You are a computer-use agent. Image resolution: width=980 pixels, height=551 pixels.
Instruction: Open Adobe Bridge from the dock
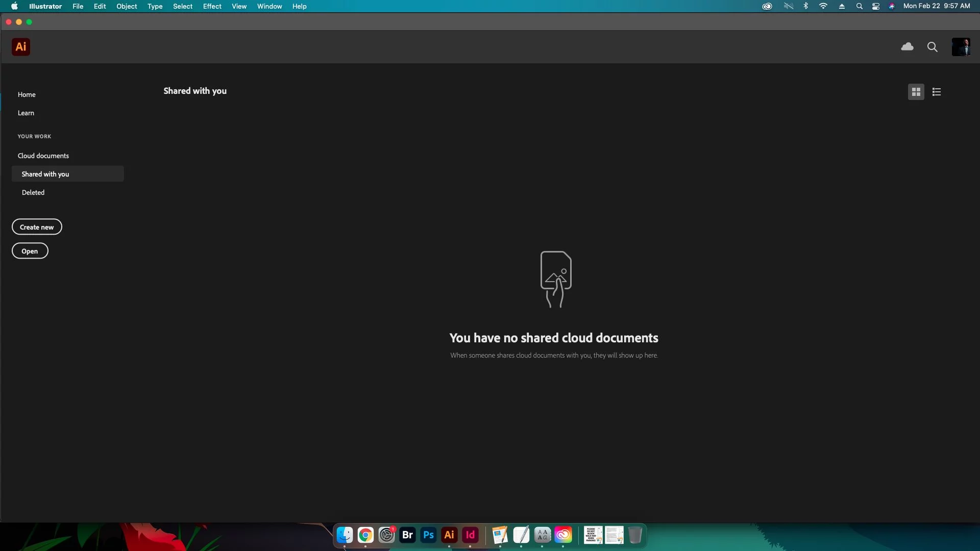407,535
